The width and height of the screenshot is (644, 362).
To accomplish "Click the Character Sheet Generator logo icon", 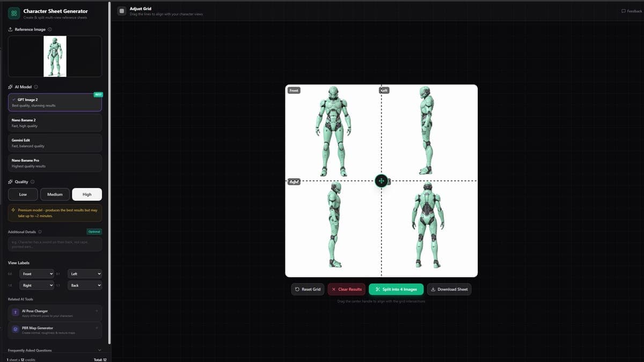I will pyautogui.click(x=14, y=13).
